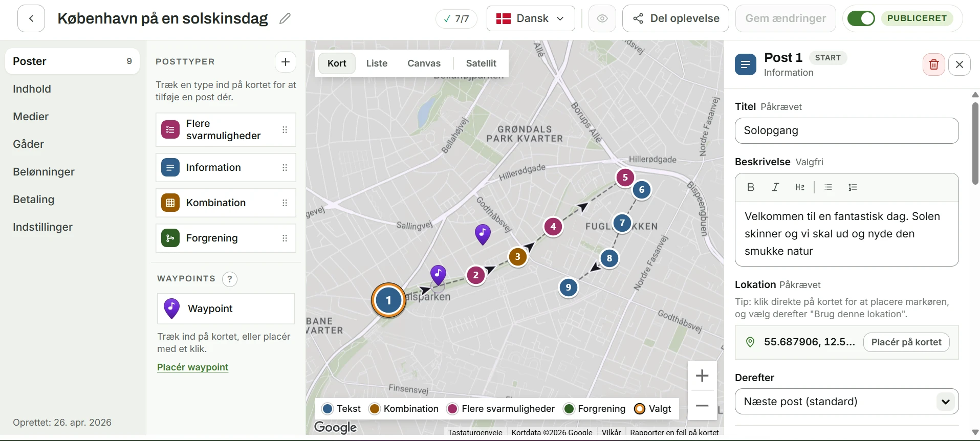
Task: Zoom in on the map
Action: [x=702, y=376]
